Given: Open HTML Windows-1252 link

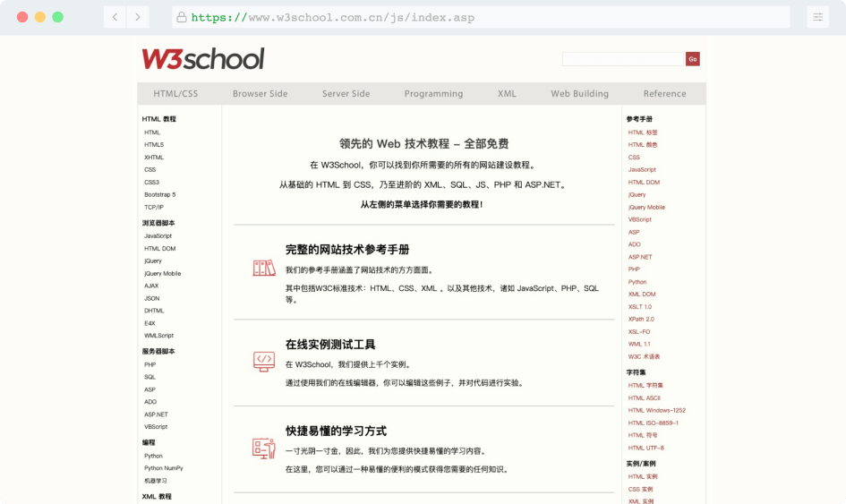Looking at the screenshot, I should click(657, 410).
